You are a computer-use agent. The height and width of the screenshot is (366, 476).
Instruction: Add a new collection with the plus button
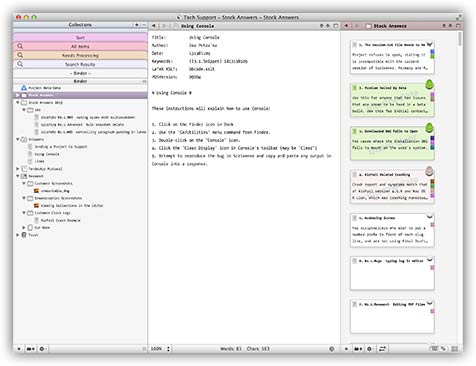coord(137,25)
